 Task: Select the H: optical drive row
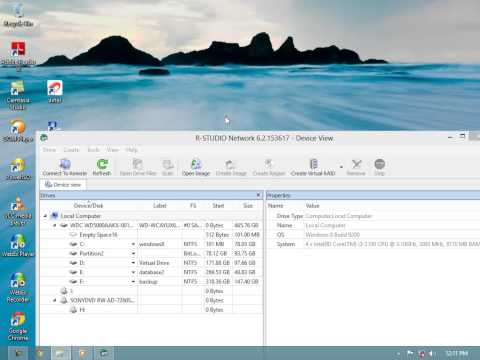click(151, 310)
